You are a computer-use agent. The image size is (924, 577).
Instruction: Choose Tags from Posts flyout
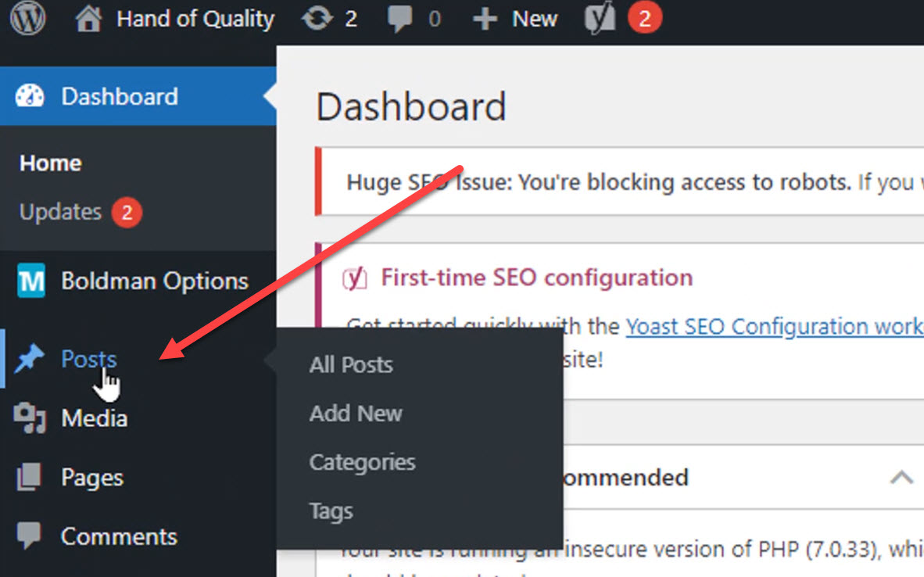pyautogui.click(x=331, y=511)
